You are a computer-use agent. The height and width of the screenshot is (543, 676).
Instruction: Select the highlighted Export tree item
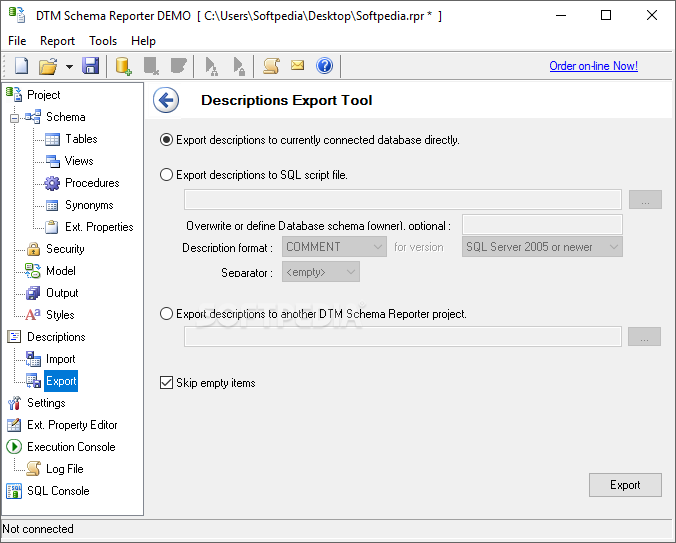(x=61, y=381)
